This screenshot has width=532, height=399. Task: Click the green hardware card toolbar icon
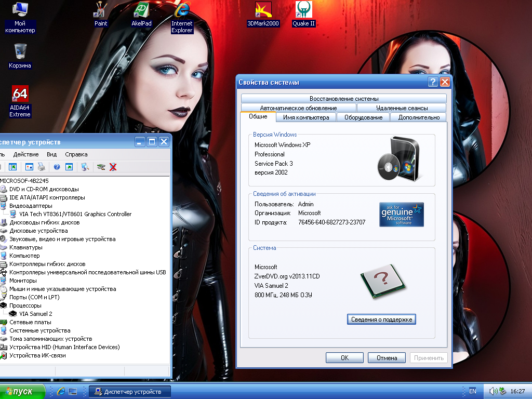pos(101,167)
